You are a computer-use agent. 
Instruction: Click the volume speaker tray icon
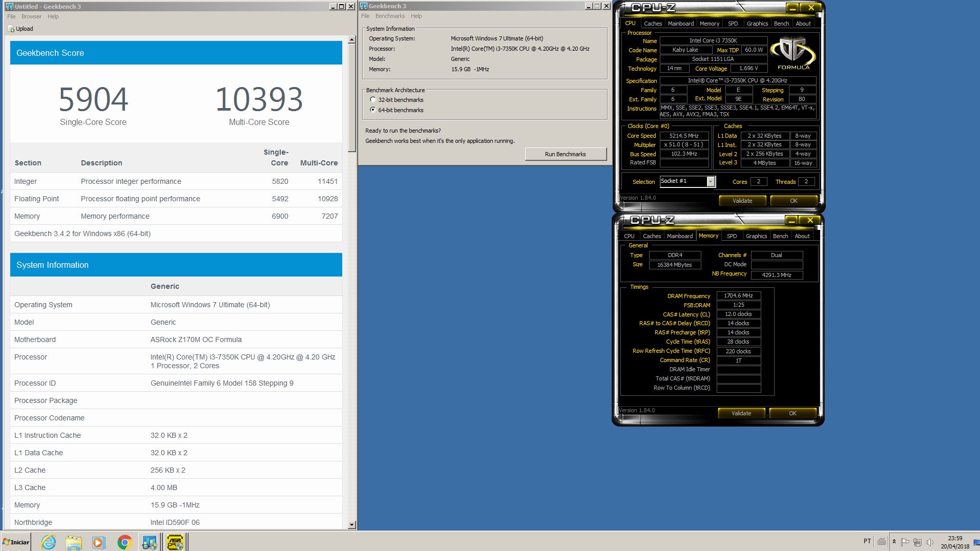(x=930, y=542)
